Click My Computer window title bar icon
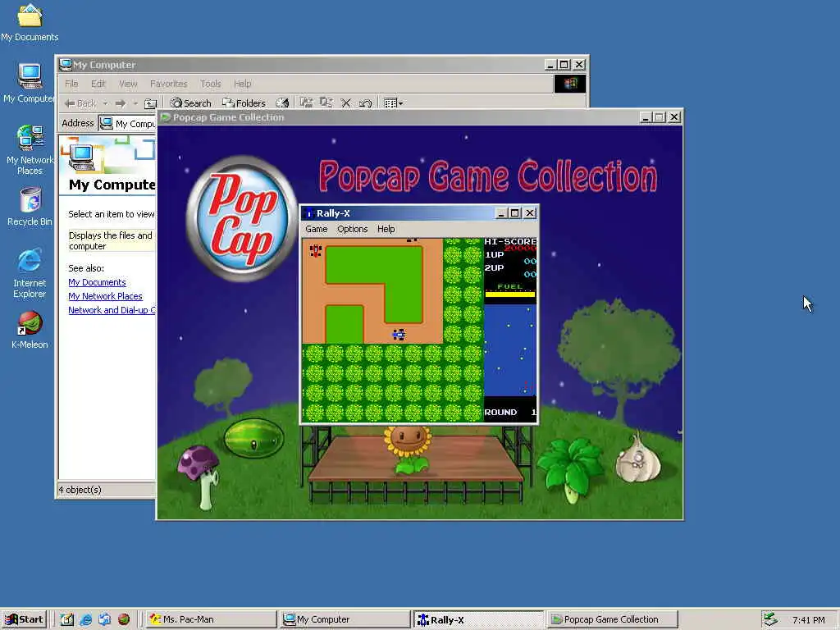Screen dimensions: 840x630 click(66, 65)
